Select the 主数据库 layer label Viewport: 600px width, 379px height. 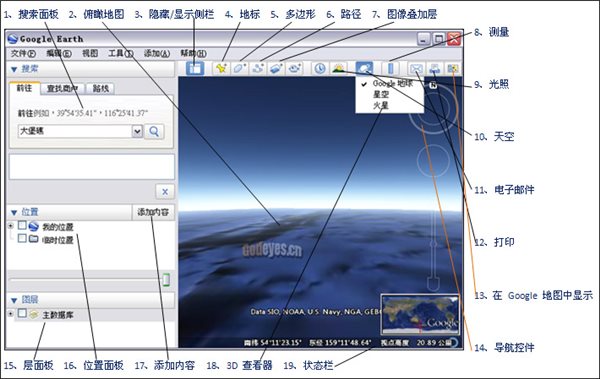57,315
